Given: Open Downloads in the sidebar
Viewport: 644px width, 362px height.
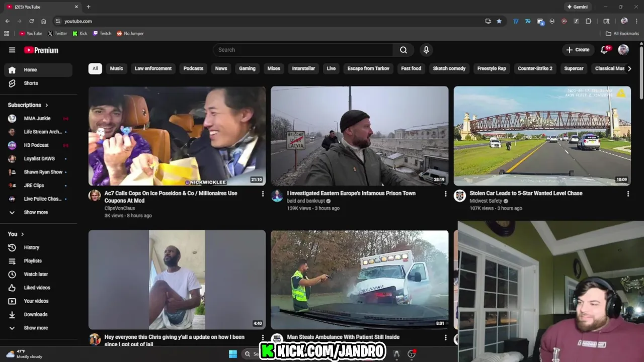Looking at the screenshot, I should [38, 314].
